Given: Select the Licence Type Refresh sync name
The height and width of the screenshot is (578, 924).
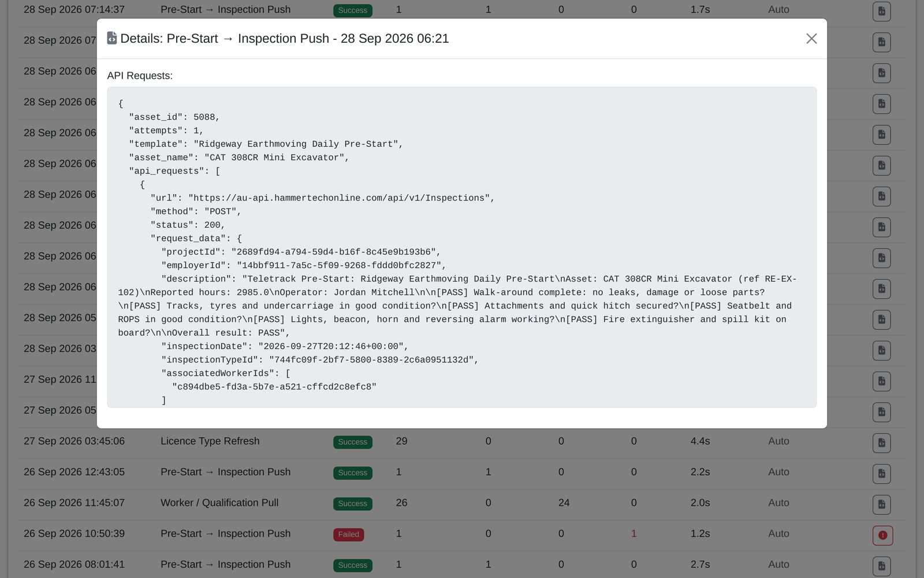Looking at the screenshot, I should click(x=210, y=441).
